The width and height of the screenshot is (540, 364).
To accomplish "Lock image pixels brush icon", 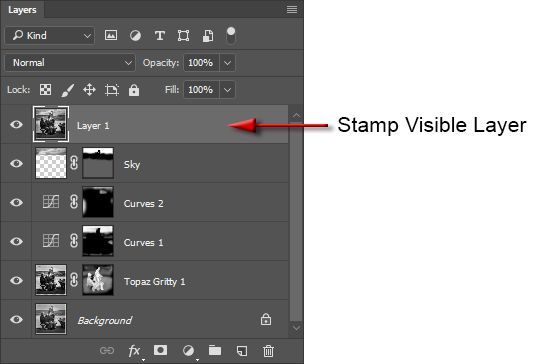I will 68,90.
